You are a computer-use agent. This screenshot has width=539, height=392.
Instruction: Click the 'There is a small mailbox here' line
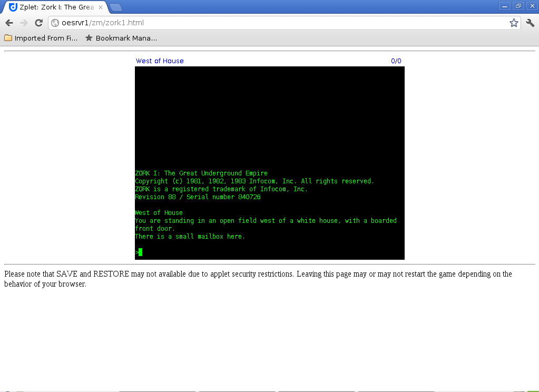click(190, 237)
